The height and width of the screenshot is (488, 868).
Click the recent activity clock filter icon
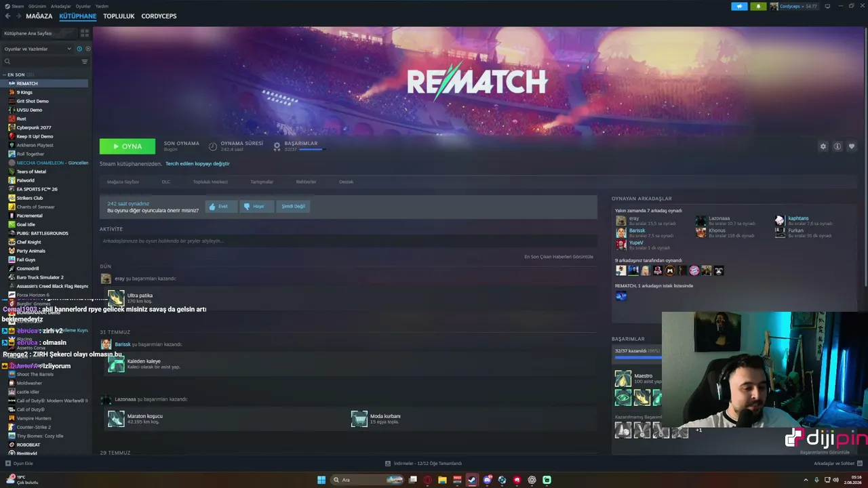click(79, 49)
